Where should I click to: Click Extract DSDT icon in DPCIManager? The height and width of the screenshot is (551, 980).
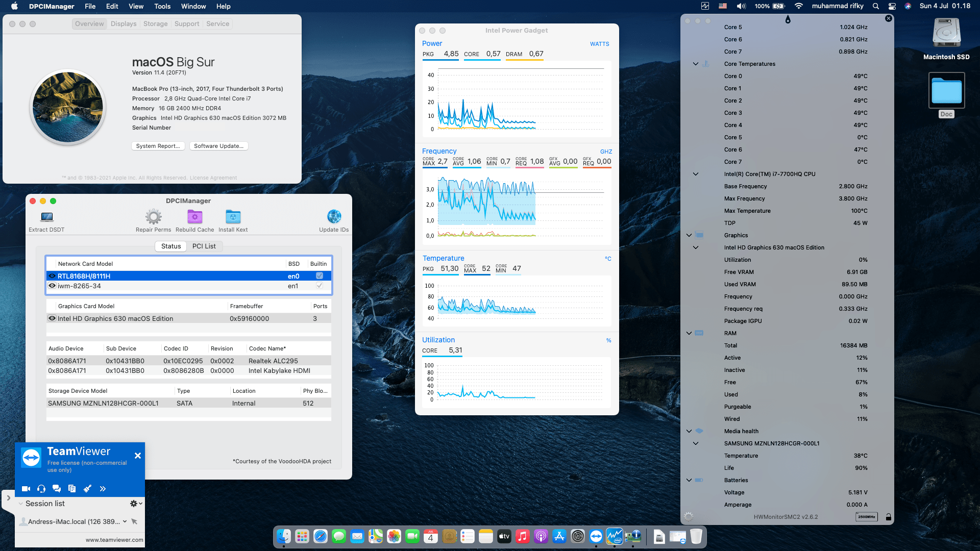coord(46,217)
